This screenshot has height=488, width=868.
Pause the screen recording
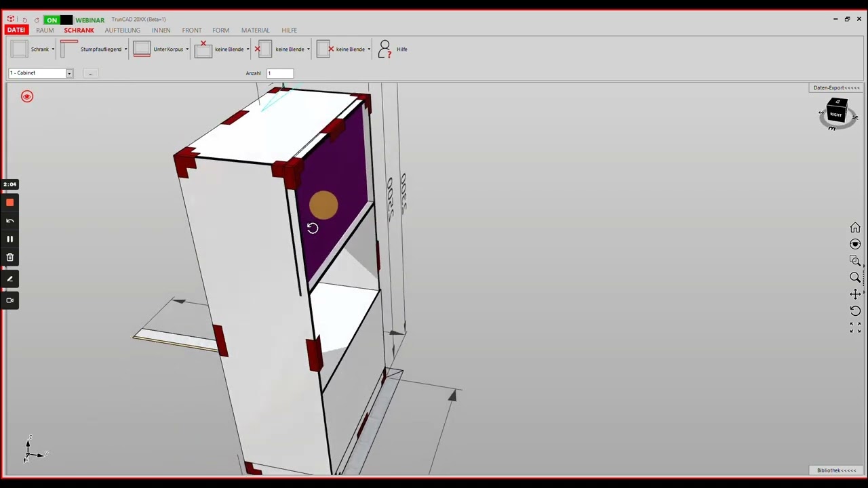[9, 239]
